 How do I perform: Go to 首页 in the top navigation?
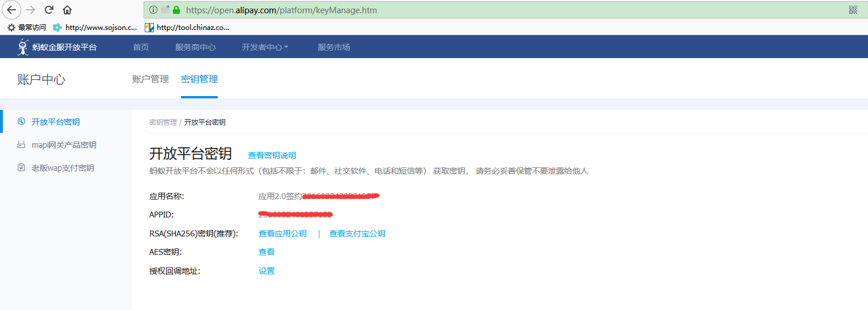(141, 47)
